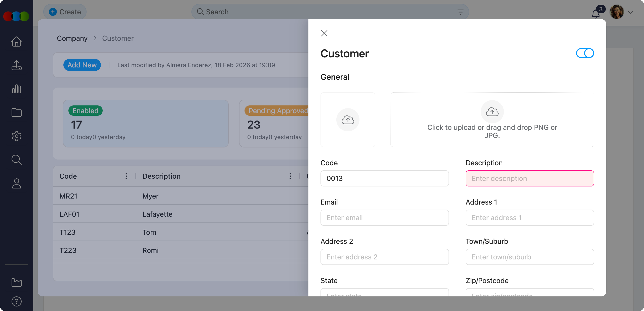Click the Create button
Image resolution: width=644 pixels, height=311 pixels.
pos(65,12)
